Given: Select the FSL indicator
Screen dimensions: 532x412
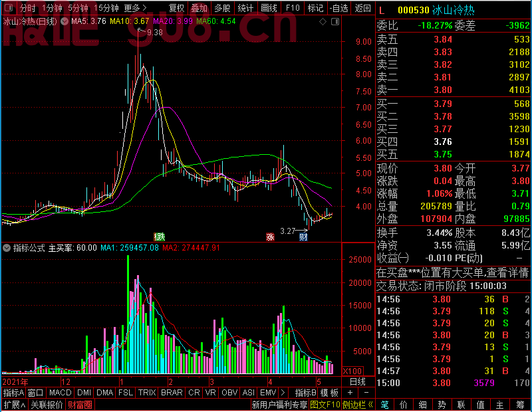Looking at the screenshot, I should [x=126, y=393].
